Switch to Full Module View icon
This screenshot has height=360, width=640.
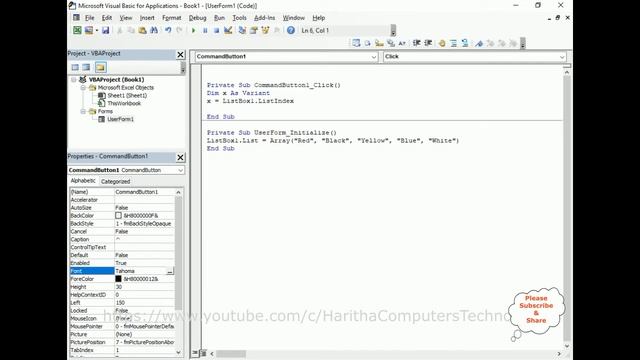coord(203,353)
